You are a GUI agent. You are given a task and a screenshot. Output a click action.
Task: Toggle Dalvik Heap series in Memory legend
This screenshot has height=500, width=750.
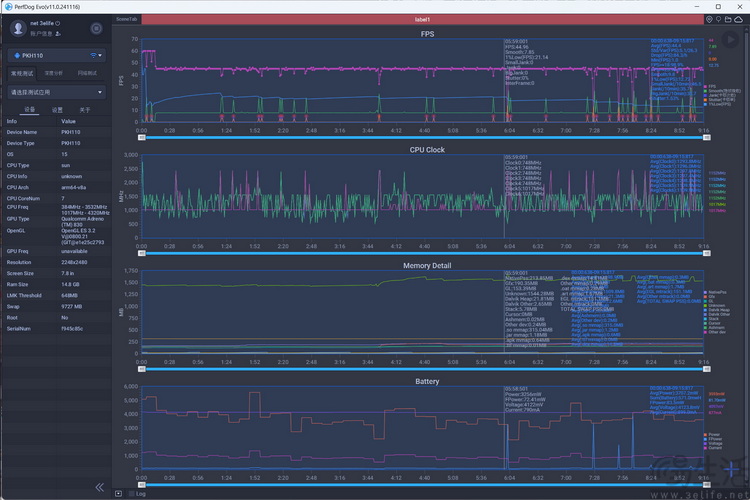[x=717, y=310]
